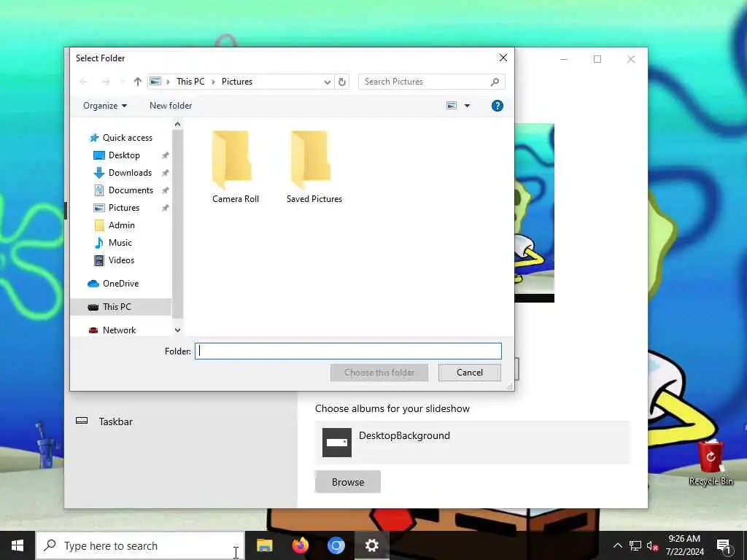Show hidden system tray icons

tap(617, 545)
